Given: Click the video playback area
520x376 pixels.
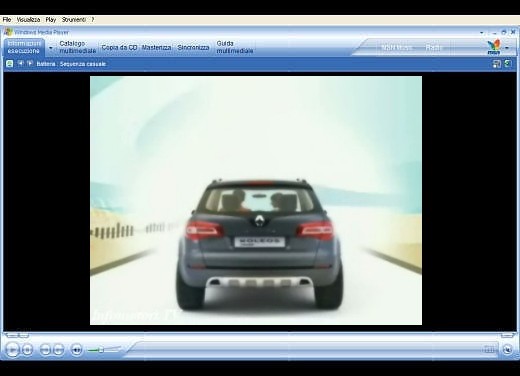Looking at the screenshot, I should [256, 200].
